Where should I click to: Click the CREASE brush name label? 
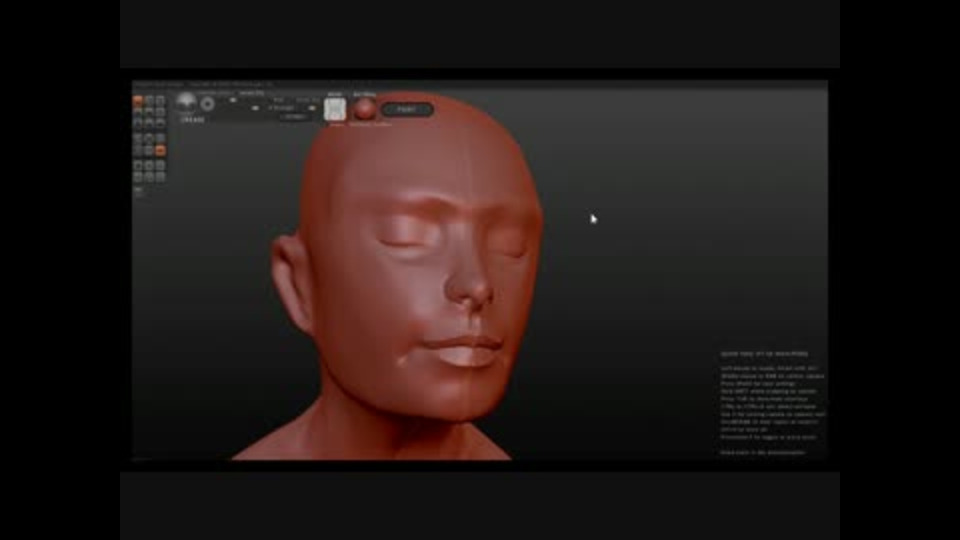pyautogui.click(x=192, y=120)
